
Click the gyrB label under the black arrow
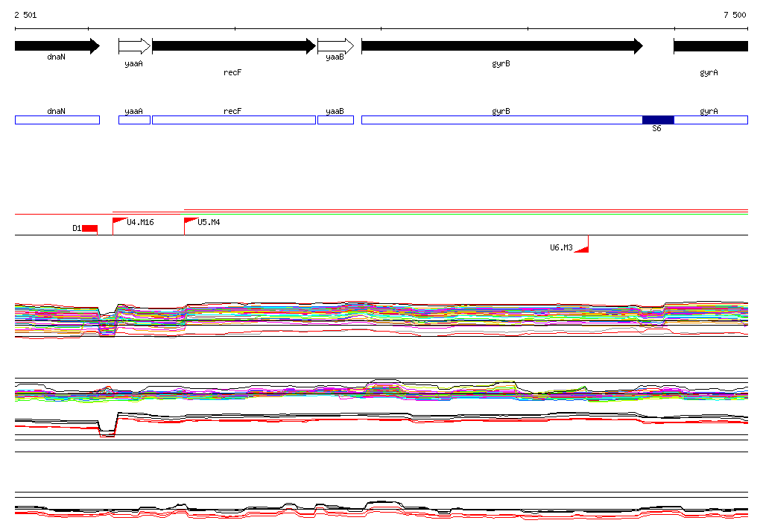tap(501, 64)
